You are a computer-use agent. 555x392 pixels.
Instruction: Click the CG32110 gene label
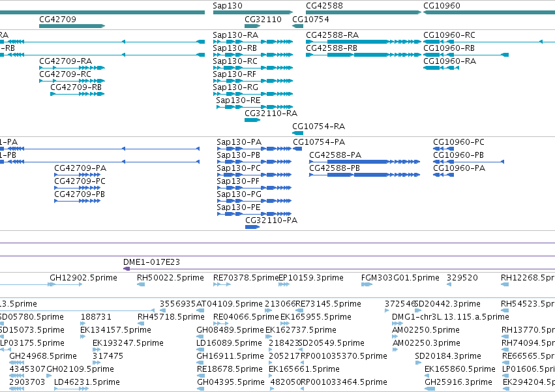coord(263,19)
